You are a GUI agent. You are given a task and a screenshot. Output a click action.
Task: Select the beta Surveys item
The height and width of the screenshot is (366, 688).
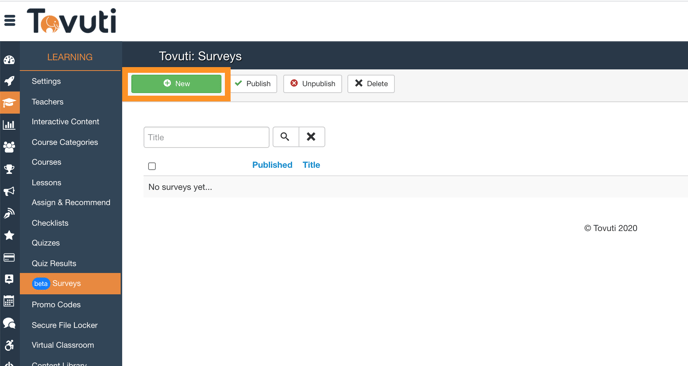pyautogui.click(x=70, y=283)
